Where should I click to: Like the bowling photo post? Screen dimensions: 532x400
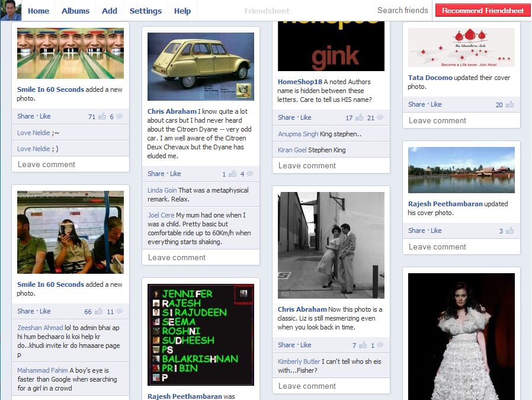coord(45,116)
